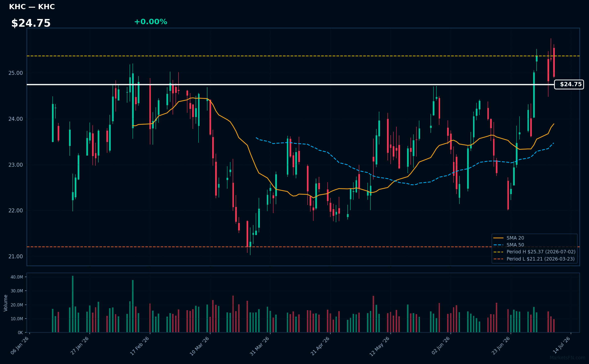The height and width of the screenshot is (364, 589).
Task: Click the $24.75 current price tag
Action: [569, 84]
